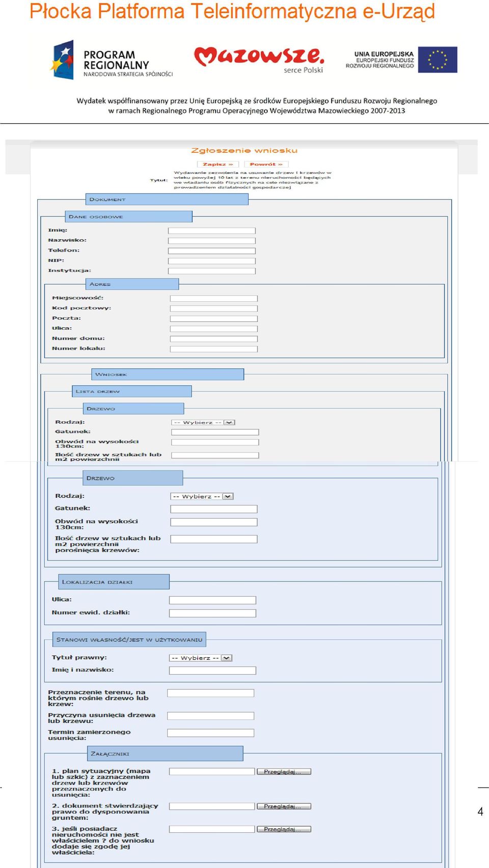
Task: Click the Dokument section header
Action: (x=167, y=200)
